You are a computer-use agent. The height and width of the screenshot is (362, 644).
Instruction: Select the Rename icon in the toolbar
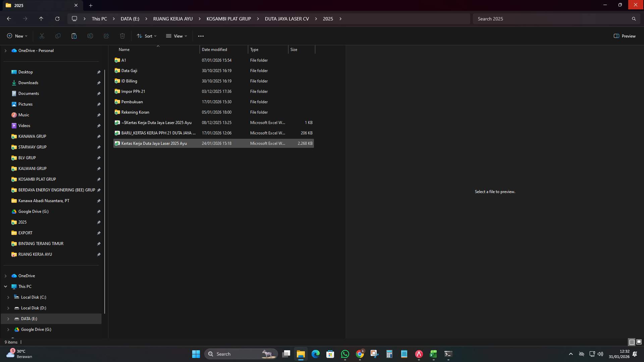click(90, 36)
